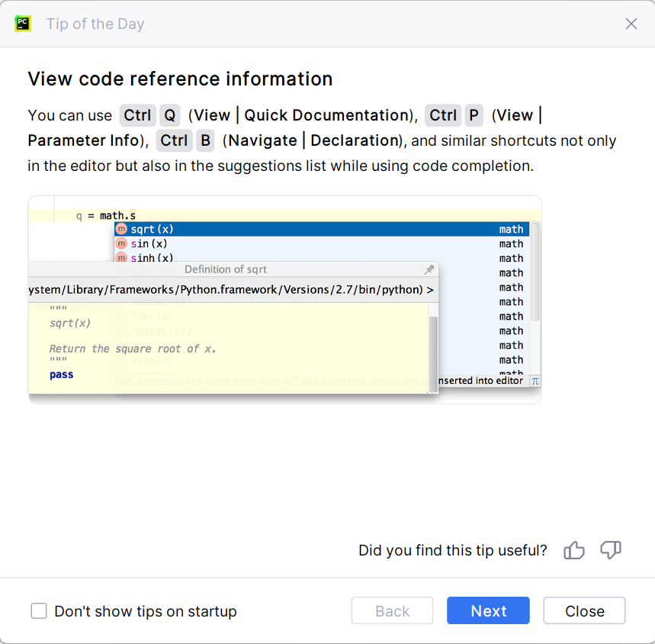Click the Back button

[x=392, y=611]
